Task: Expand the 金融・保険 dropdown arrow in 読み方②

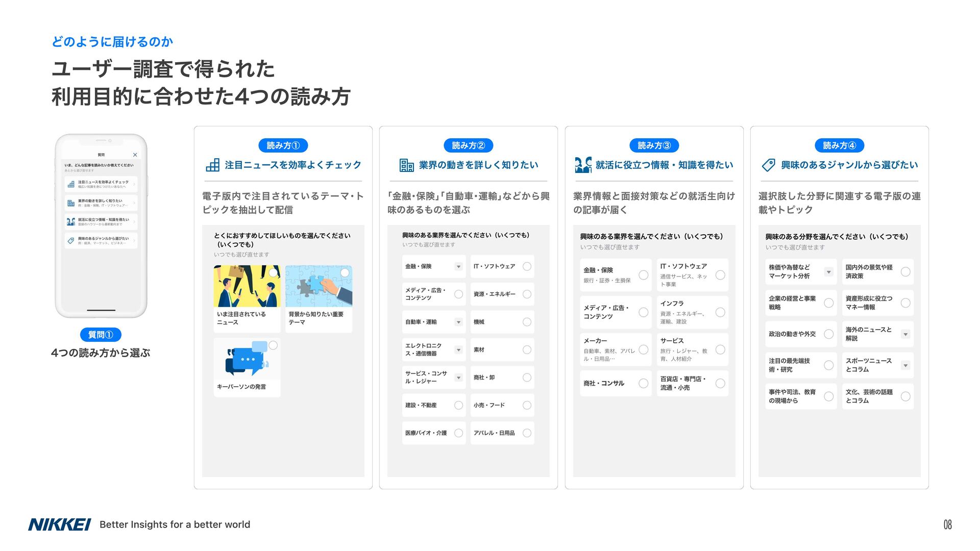Action: click(458, 266)
